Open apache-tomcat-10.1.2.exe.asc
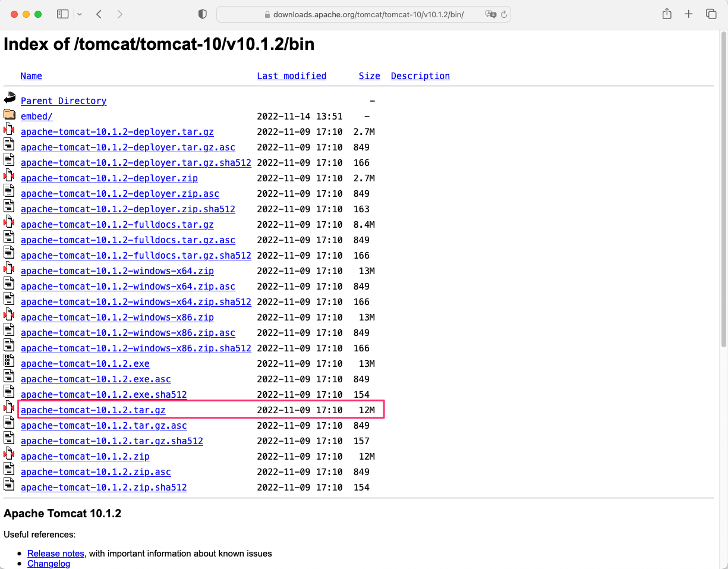 [96, 379]
